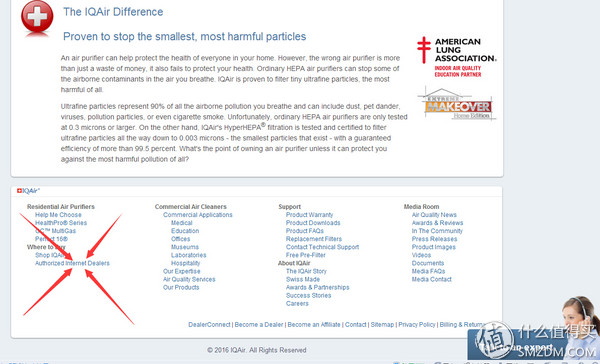Open the Sitemap footer link

click(382, 325)
